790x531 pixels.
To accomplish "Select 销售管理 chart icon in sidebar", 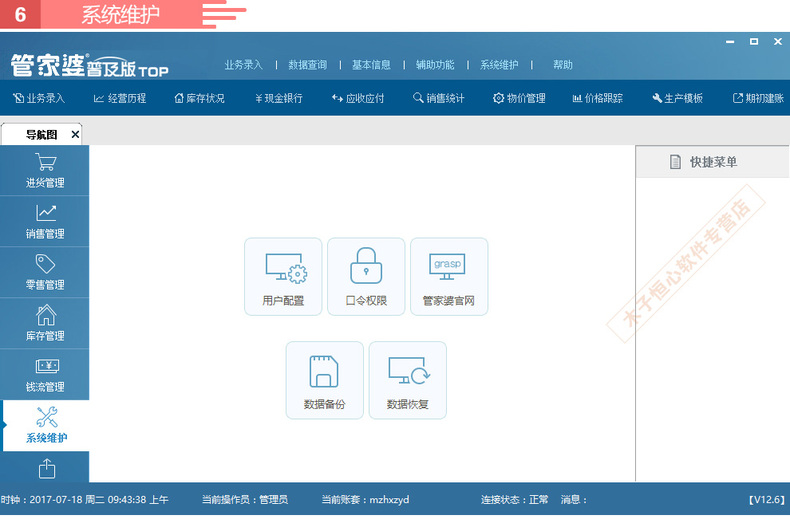I will point(45,222).
